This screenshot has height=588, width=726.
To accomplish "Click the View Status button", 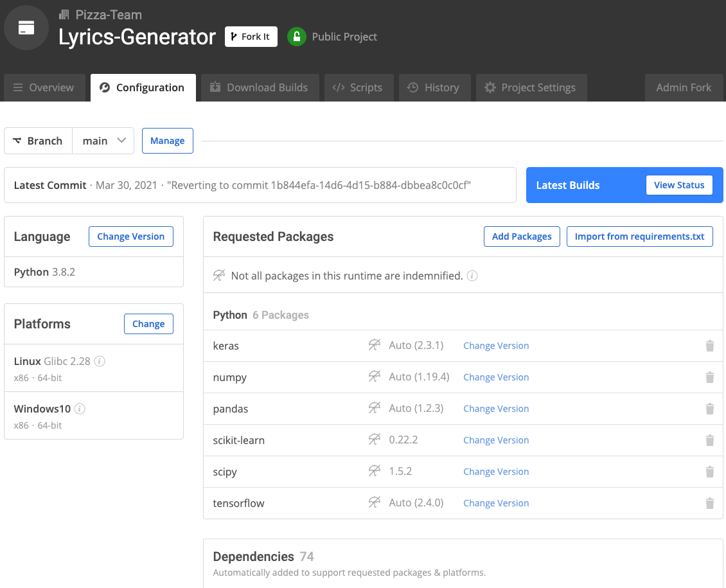I will [679, 185].
